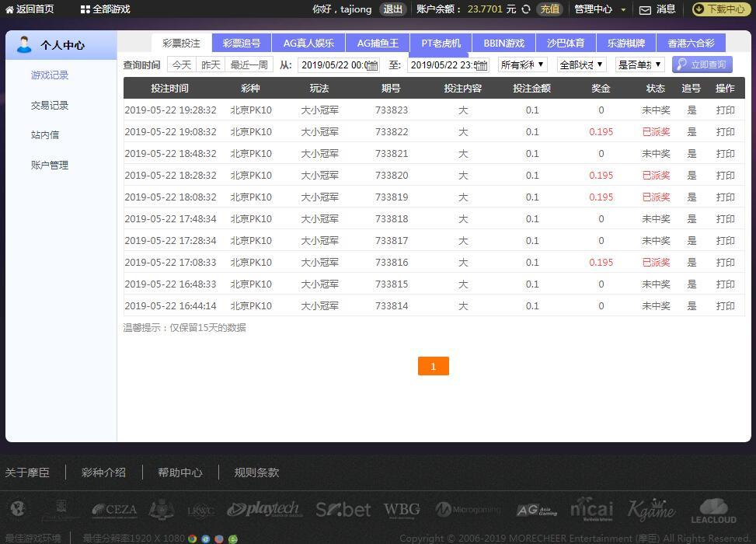
Task: Click the 个人中心 user avatar icon
Action: tap(23, 44)
